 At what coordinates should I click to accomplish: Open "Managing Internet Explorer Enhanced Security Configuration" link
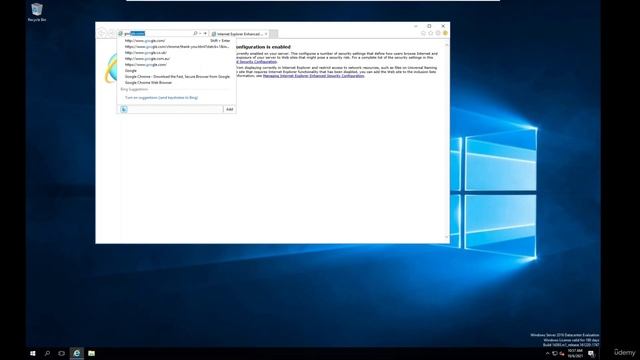click(x=313, y=76)
